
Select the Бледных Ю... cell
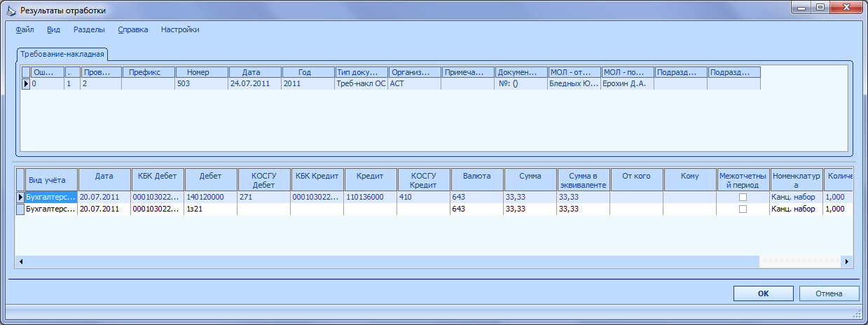click(574, 83)
